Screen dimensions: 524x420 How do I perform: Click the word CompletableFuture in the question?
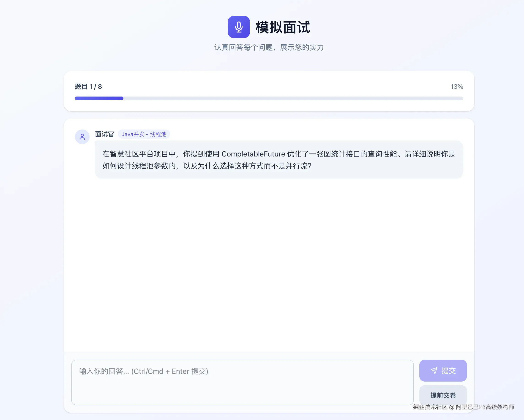pos(253,154)
